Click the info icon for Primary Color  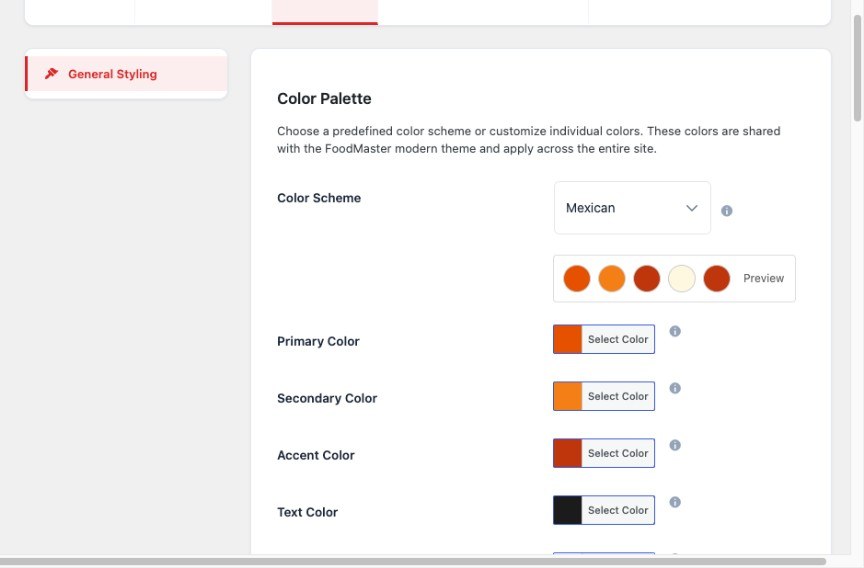(675, 331)
